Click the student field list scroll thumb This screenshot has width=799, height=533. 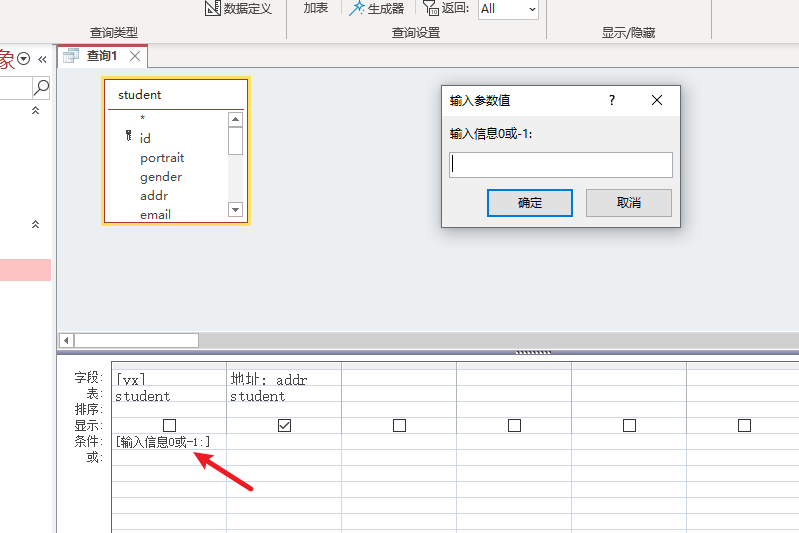coord(235,141)
